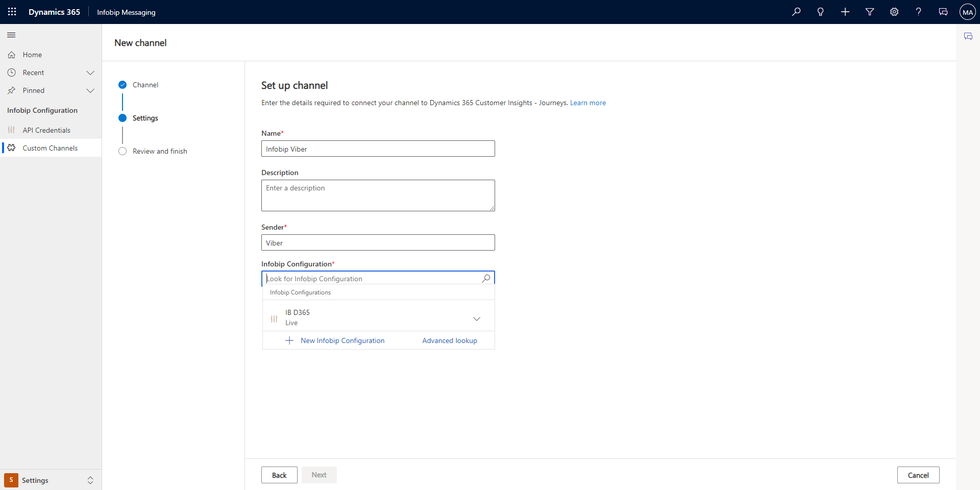Viewport: 980px width, 490px height.
Task: Expand the IB D365 record details chevron
Action: tap(477, 319)
